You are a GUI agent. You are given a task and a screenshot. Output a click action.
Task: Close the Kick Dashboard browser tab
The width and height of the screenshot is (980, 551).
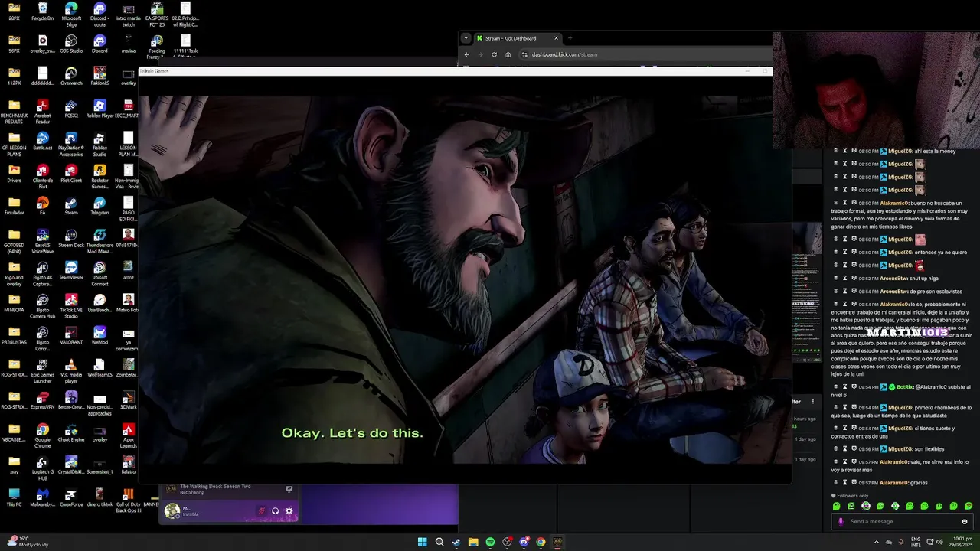tap(557, 38)
